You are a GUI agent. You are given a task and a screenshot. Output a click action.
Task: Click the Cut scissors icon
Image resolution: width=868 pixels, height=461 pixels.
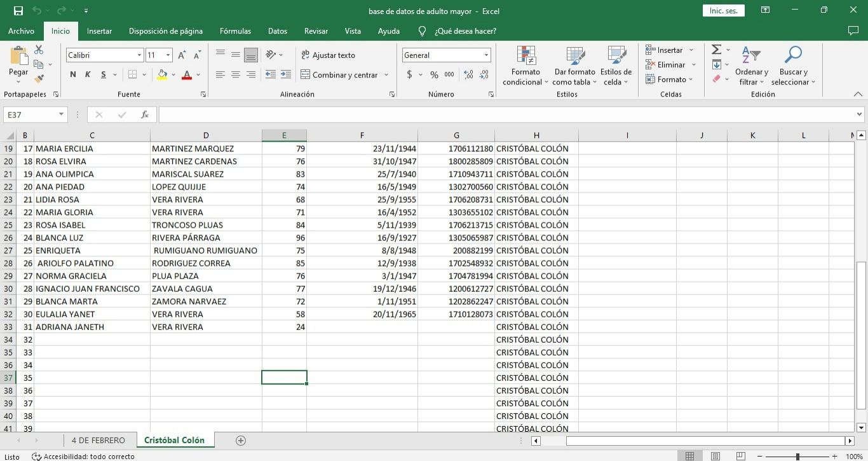click(39, 50)
